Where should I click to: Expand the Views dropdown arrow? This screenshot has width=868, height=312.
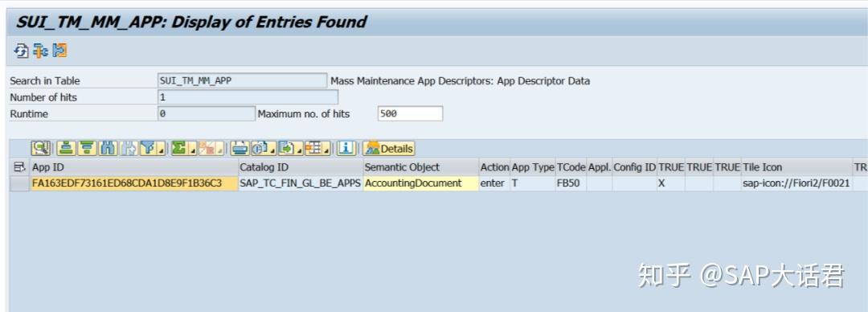tap(272, 149)
